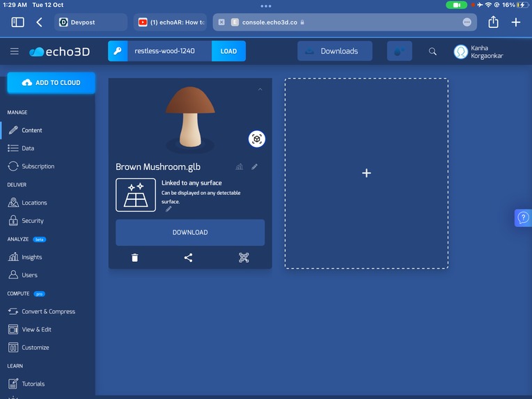Open the help chat widget
The image size is (532, 399).
click(x=523, y=217)
